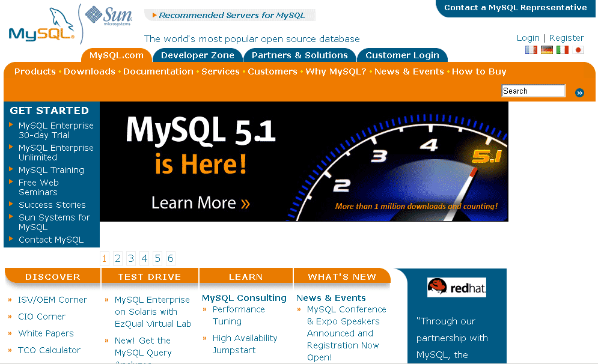Launch the TCO Calculator link
598x364 pixels.
[49, 350]
